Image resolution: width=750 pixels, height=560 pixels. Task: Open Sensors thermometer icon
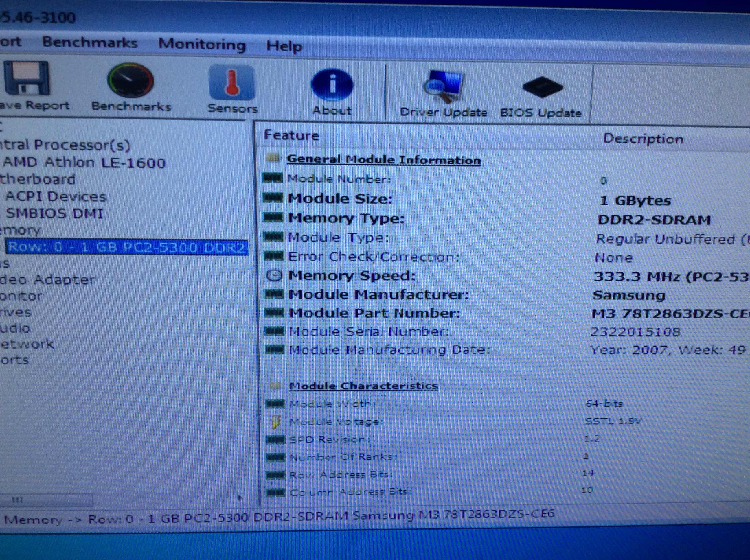[x=232, y=82]
